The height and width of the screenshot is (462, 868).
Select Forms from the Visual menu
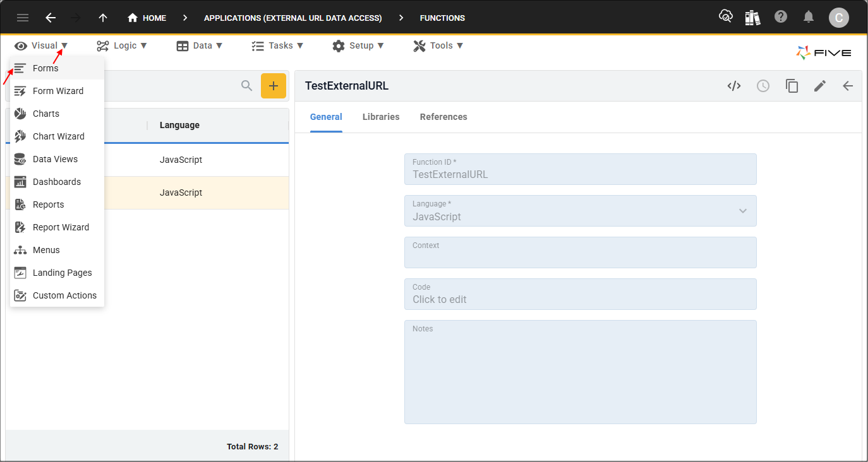tap(45, 68)
